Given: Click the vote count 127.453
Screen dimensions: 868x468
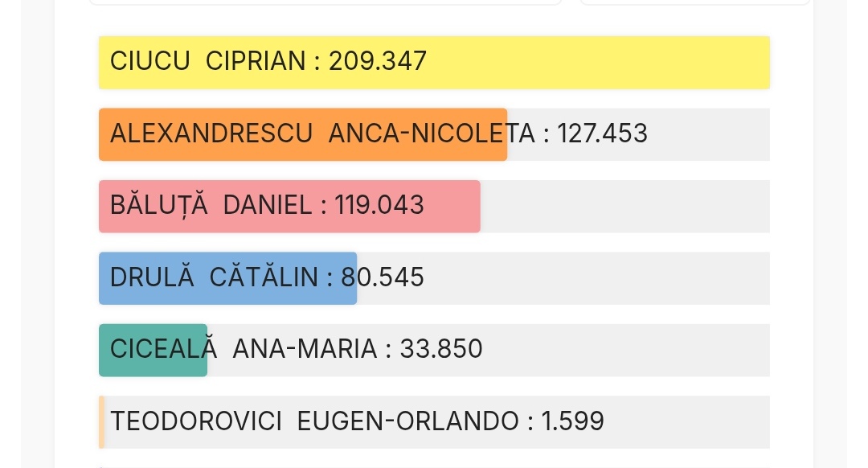Looking at the screenshot, I should 602,133.
